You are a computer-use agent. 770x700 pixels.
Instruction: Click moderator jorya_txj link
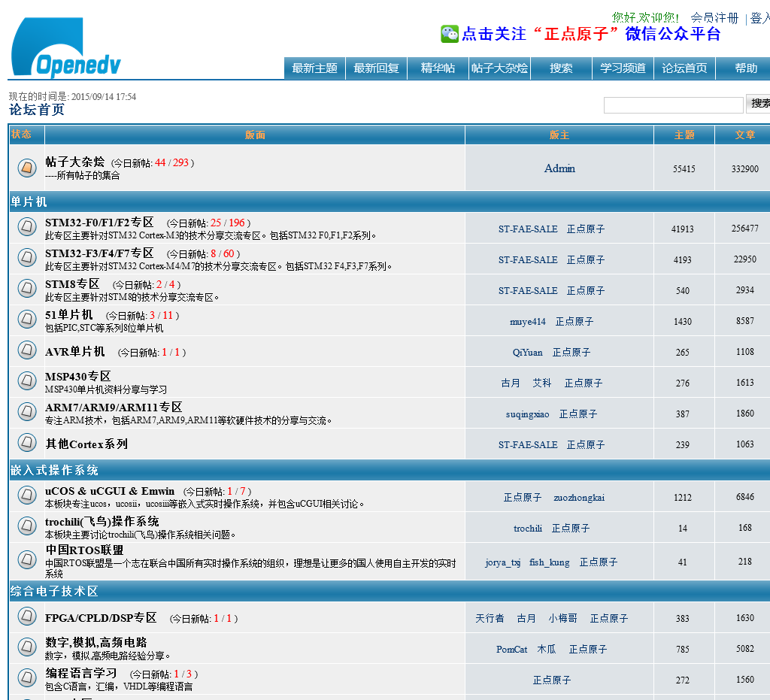click(503, 562)
